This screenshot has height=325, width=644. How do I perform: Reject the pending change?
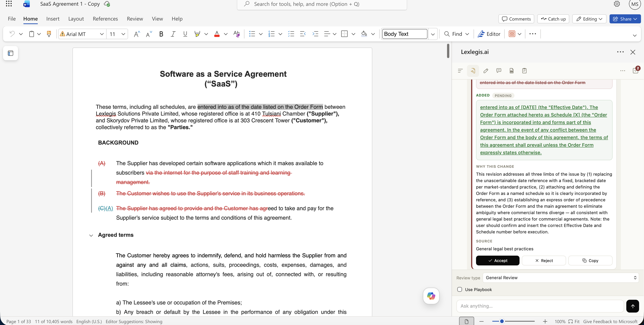(x=544, y=261)
